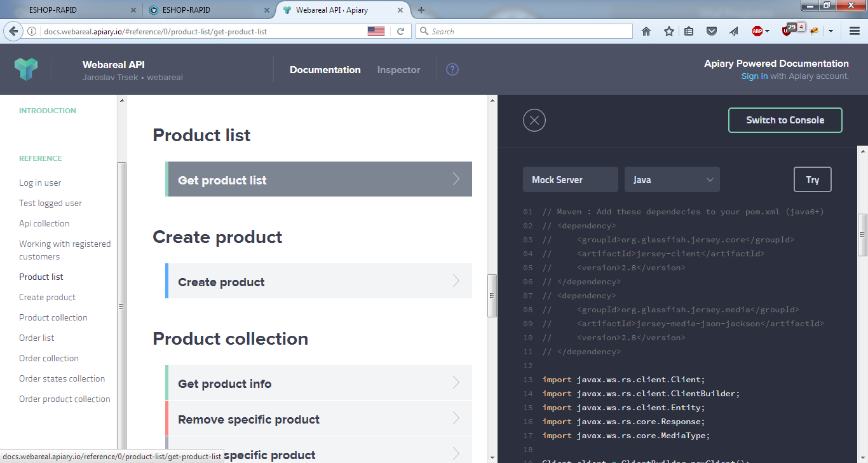The height and width of the screenshot is (463, 868).
Task: Click the Try button
Action: 813,180
